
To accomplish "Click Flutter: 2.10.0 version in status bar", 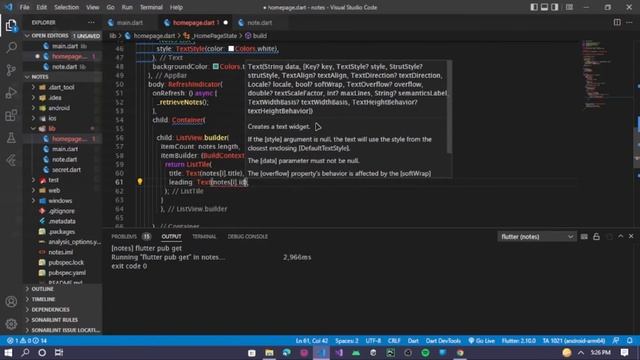I will point(518,340).
